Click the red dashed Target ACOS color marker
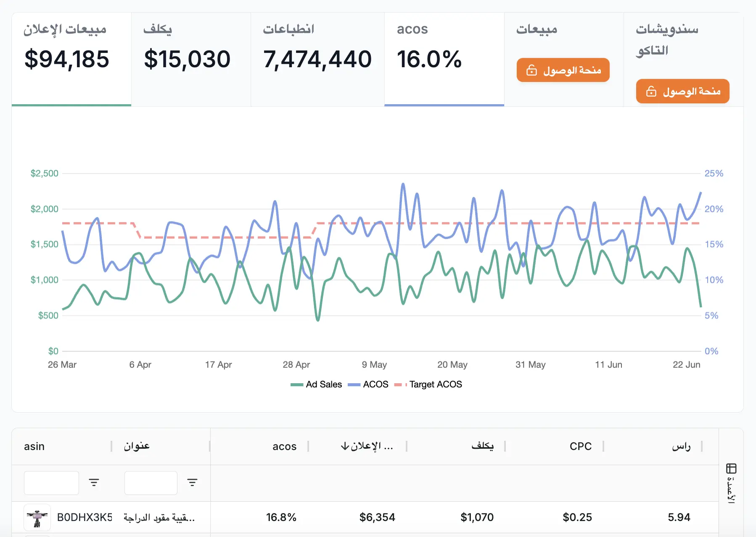 (400, 384)
